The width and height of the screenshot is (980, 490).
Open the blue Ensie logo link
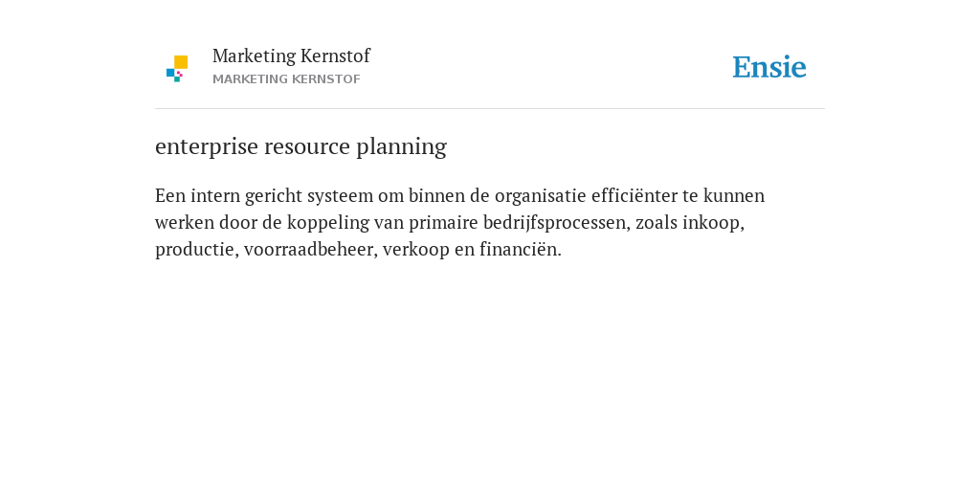click(769, 66)
